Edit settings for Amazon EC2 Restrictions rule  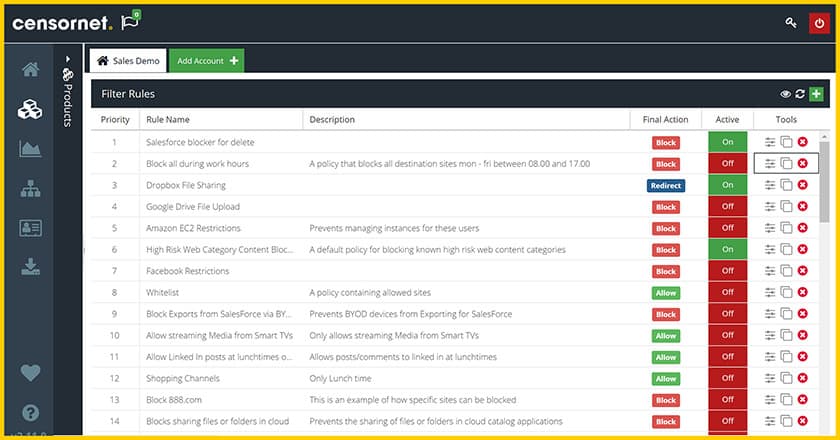(x=770, y=228)
